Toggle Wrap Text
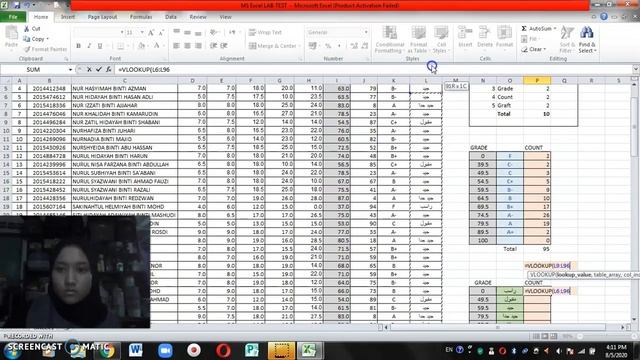 tap(265, 32)
